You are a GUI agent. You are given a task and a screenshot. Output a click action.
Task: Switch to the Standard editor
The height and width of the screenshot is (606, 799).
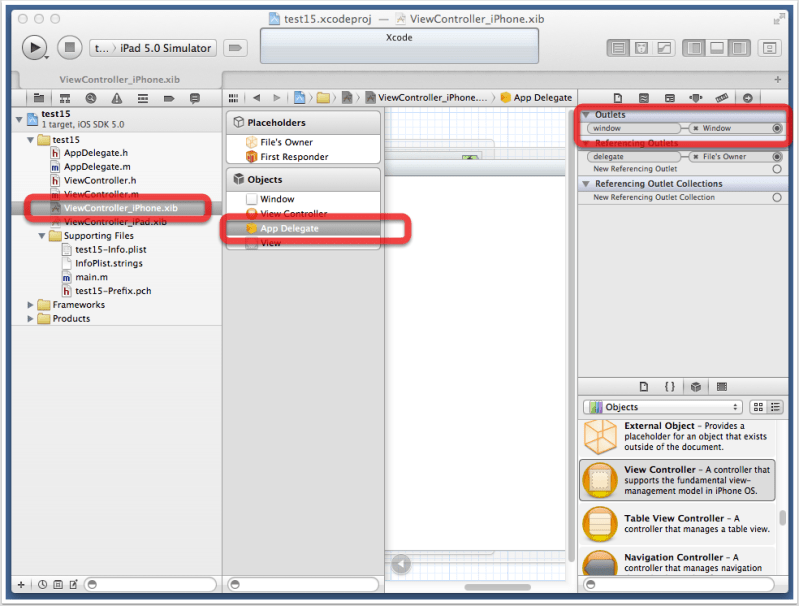point(618,48)
